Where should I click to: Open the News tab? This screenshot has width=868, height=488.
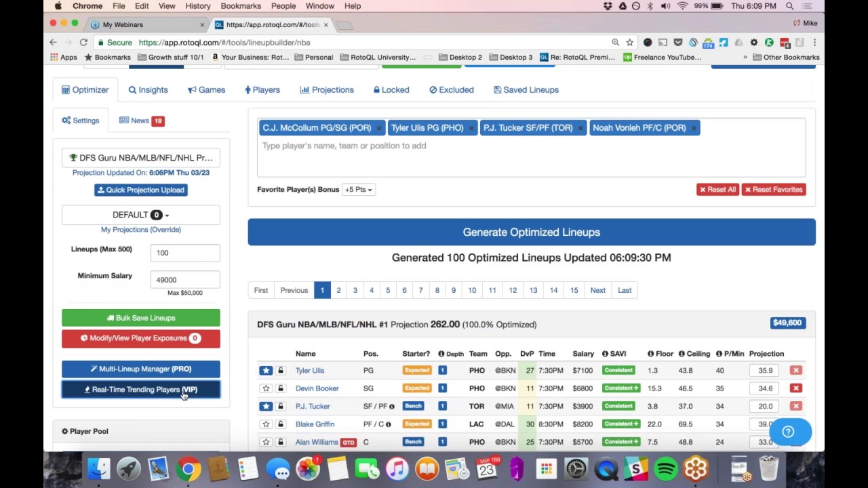141,121
